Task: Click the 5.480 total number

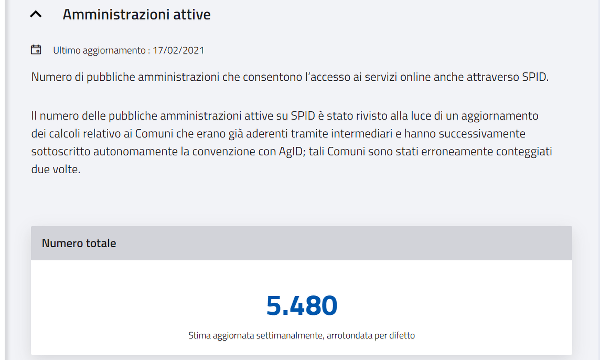Action: tap(302, 306)
